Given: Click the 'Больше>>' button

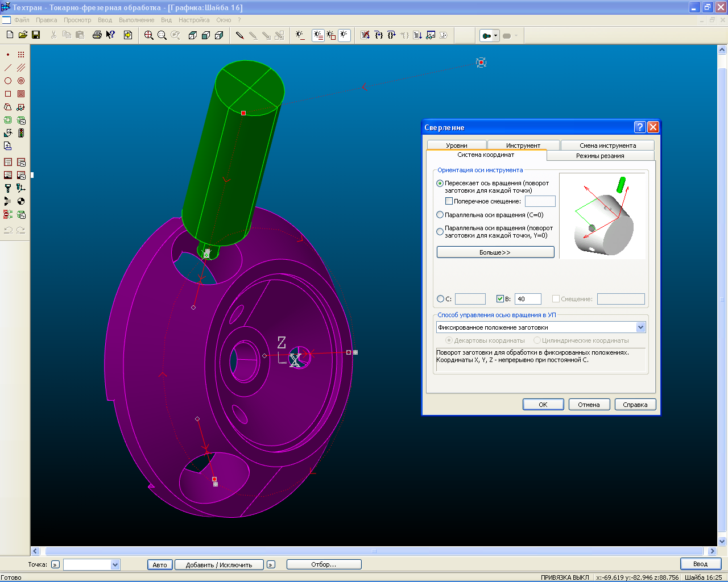Looking at the screenshot, I should (x=495, y=252).
